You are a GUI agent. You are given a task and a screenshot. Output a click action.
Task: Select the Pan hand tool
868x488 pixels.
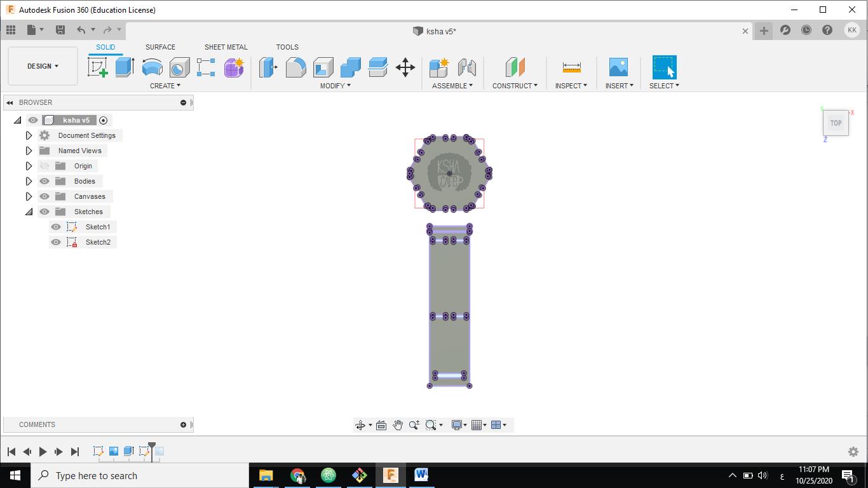point(398,425)
